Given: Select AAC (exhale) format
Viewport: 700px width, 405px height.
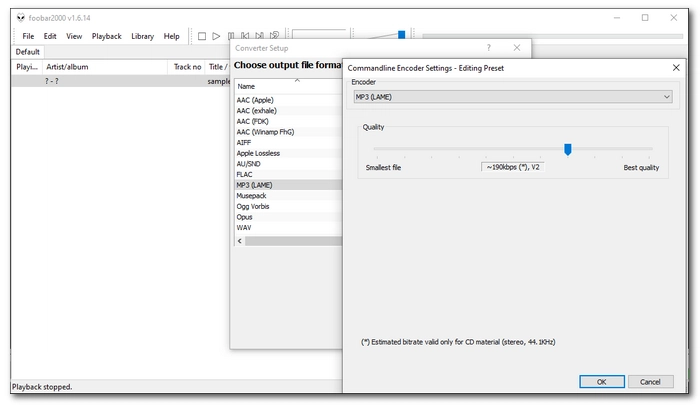Looking at the screenshot, I should [288, 111].
